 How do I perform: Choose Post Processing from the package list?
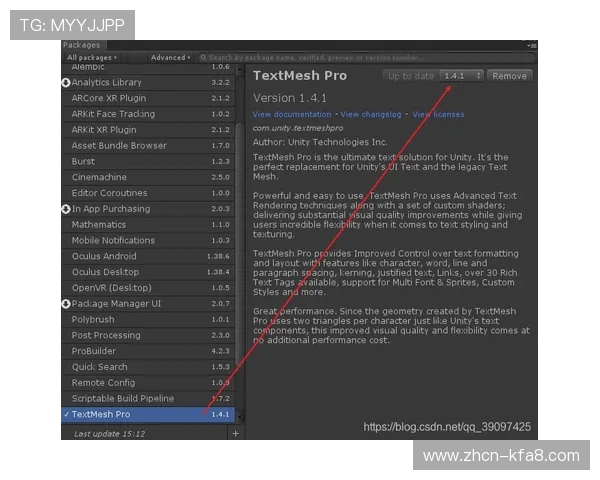(x=106, y=335)
